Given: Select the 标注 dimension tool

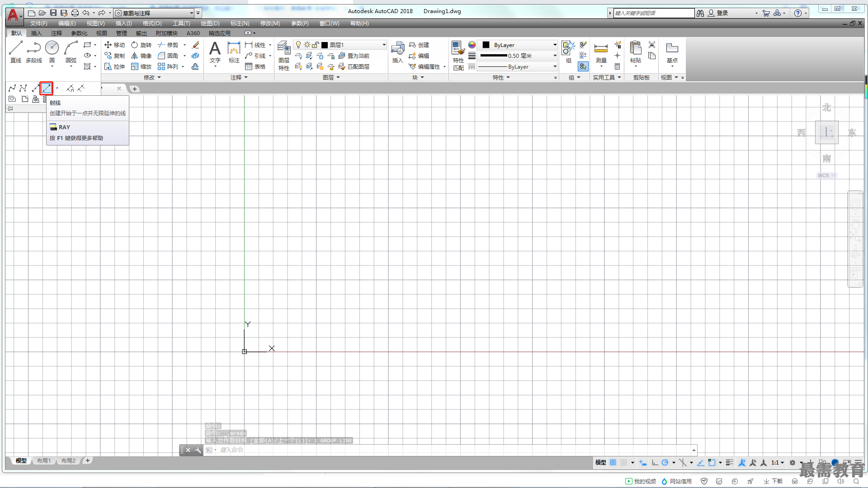Looking at the screenshot, I should coord(234,52).
